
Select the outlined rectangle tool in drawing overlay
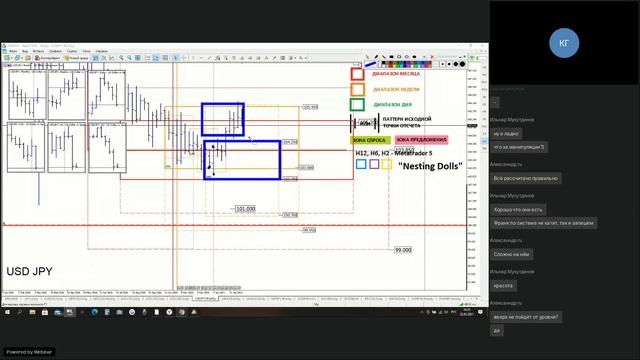click(399, 56)
